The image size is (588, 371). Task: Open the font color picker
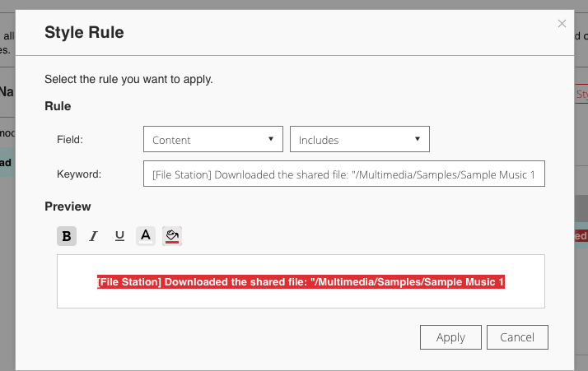tap(146, 236)
